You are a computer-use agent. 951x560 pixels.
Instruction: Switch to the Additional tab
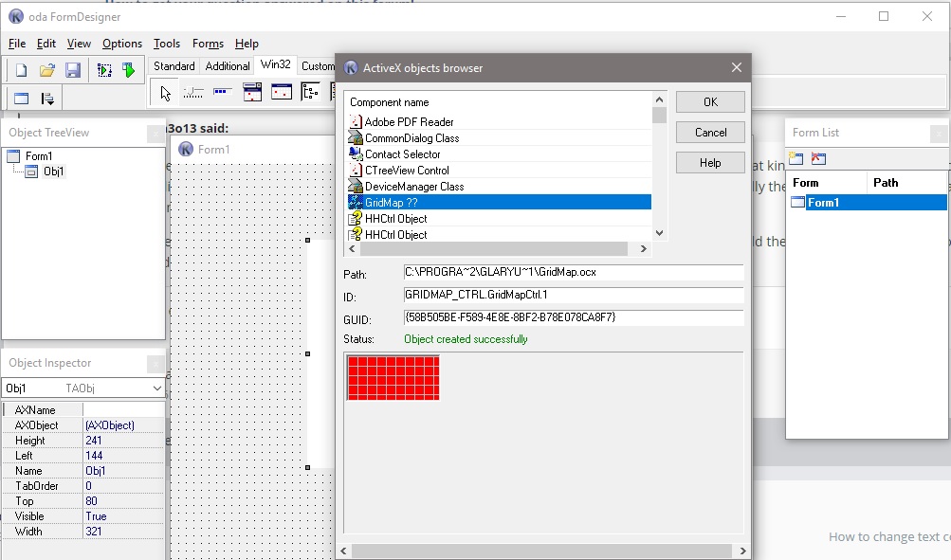pos(228,66)
